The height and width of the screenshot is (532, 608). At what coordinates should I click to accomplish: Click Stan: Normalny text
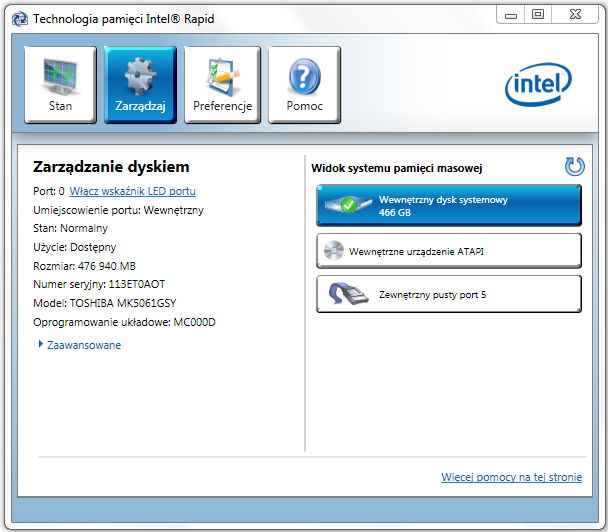pos(71,228)
